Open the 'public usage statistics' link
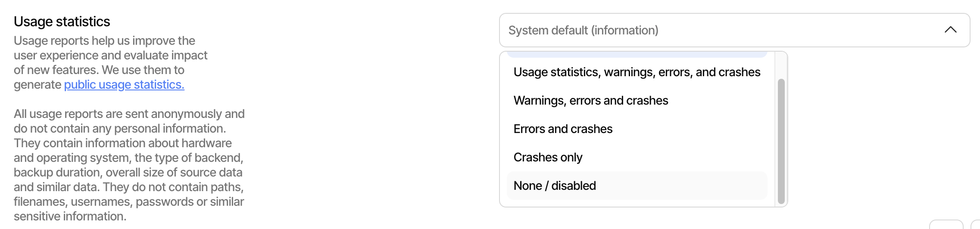980x229 pixels. [124, 85]
